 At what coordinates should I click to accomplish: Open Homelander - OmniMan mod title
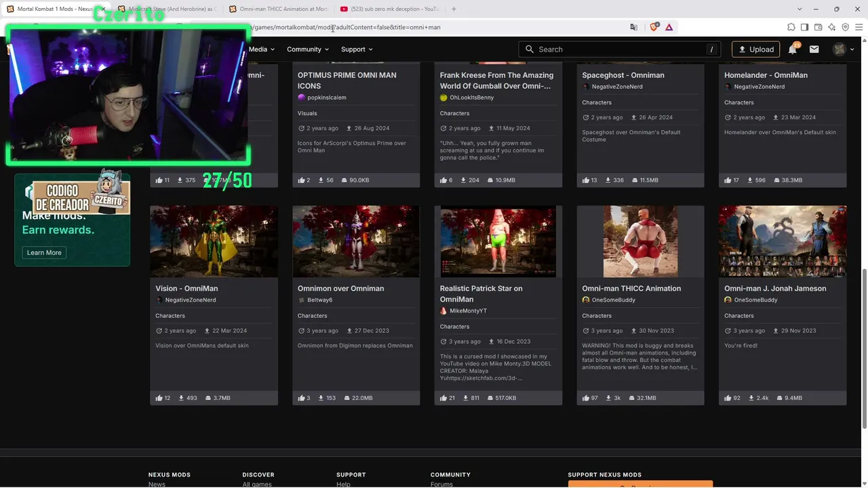[766, 75]
